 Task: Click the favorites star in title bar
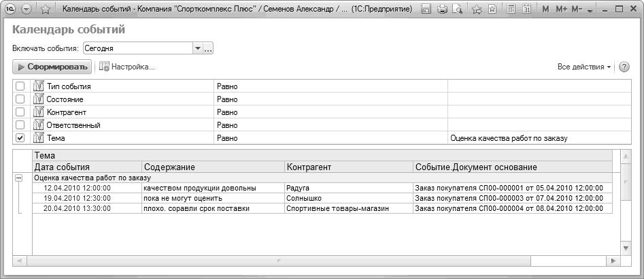46,9
